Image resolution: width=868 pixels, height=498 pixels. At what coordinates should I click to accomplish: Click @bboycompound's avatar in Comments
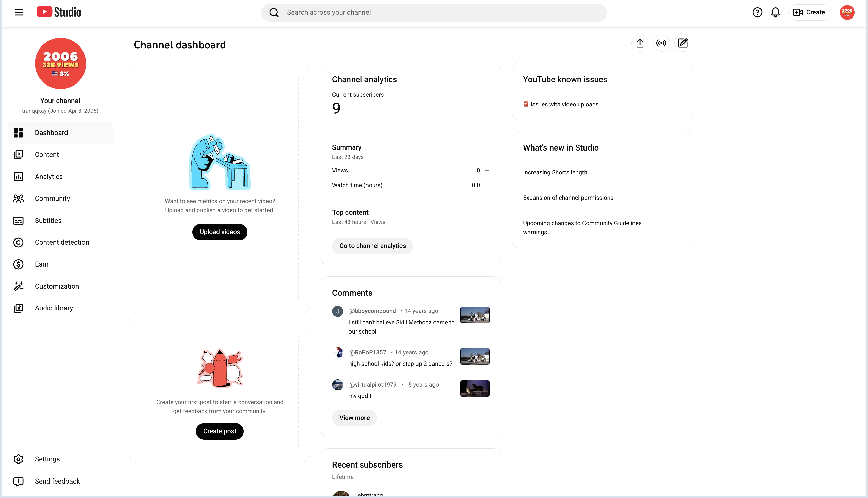coord(338,311)
